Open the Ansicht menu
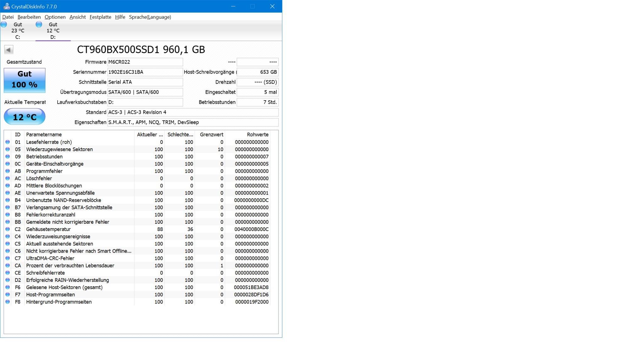644x362 pixels. tap(78, 17)
